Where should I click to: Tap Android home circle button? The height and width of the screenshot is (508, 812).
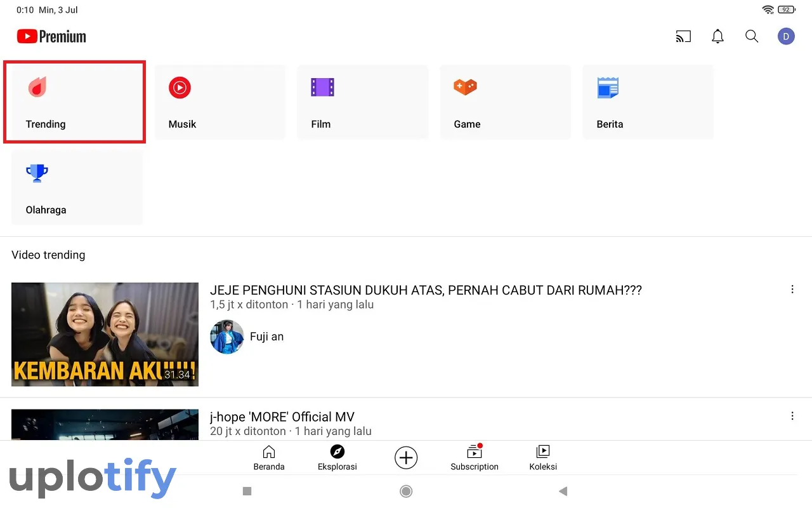coord(406,491)
